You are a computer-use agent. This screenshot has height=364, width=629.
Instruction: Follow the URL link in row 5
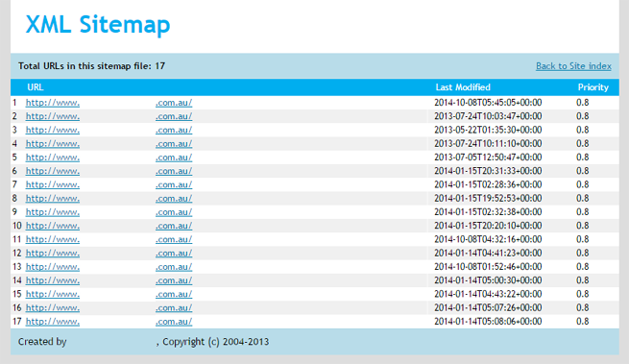tap(109, 158)
